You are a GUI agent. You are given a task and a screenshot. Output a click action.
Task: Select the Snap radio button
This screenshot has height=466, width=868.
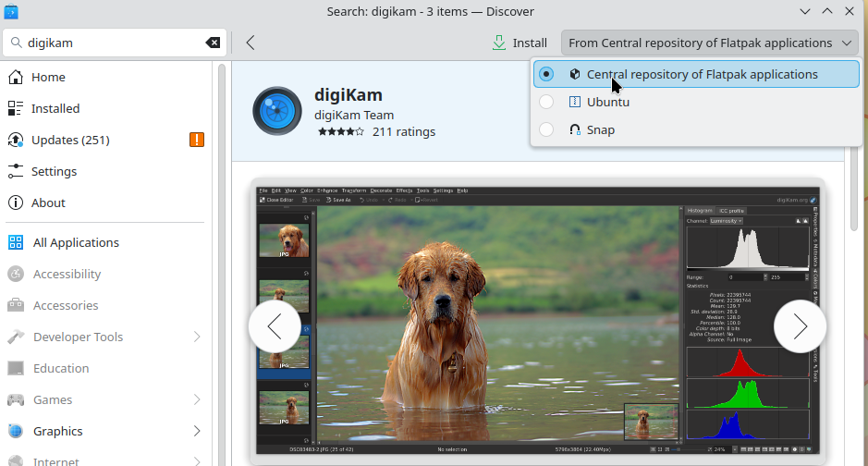click(546, 129)
